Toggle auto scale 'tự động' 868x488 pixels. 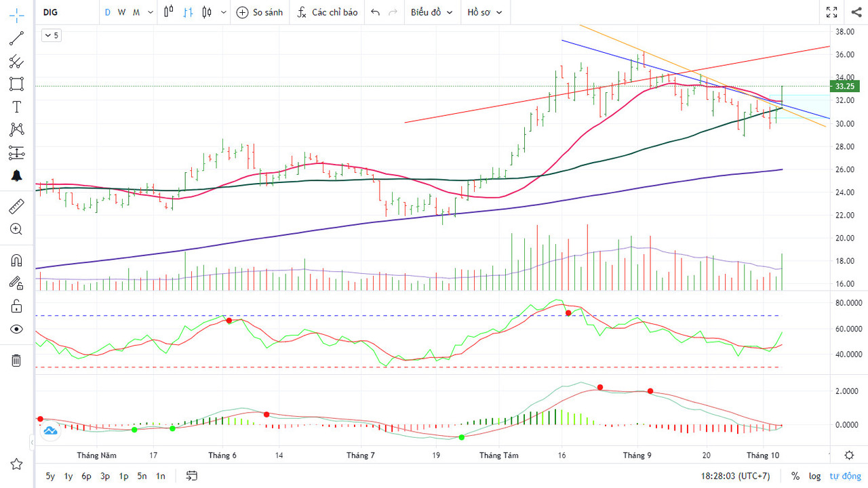pyautogui.click(x=844, y=476)
